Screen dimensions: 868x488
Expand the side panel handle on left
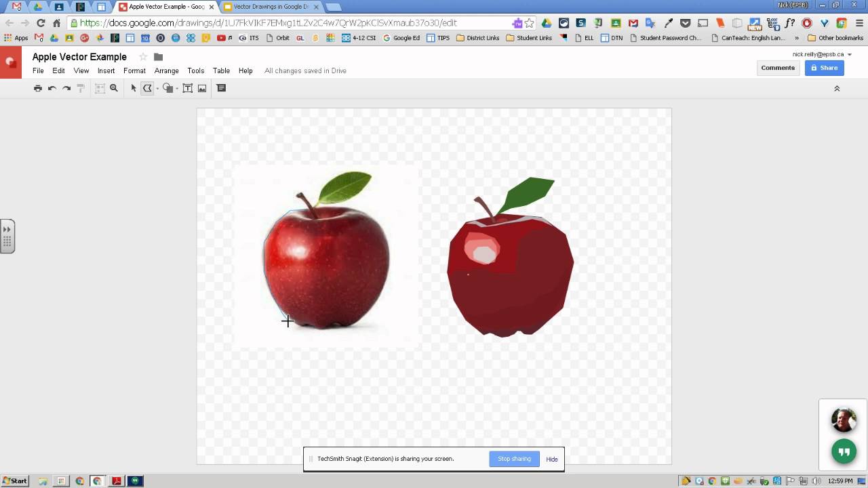click(x=7, y=236)
